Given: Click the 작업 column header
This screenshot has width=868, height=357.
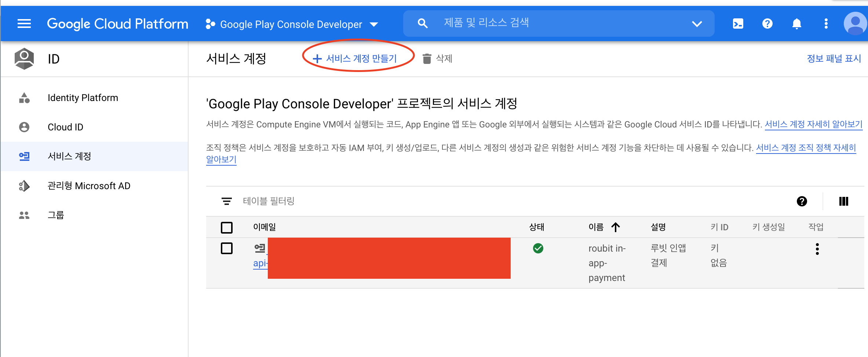Looking at the screenshot, I should [816, 227].
